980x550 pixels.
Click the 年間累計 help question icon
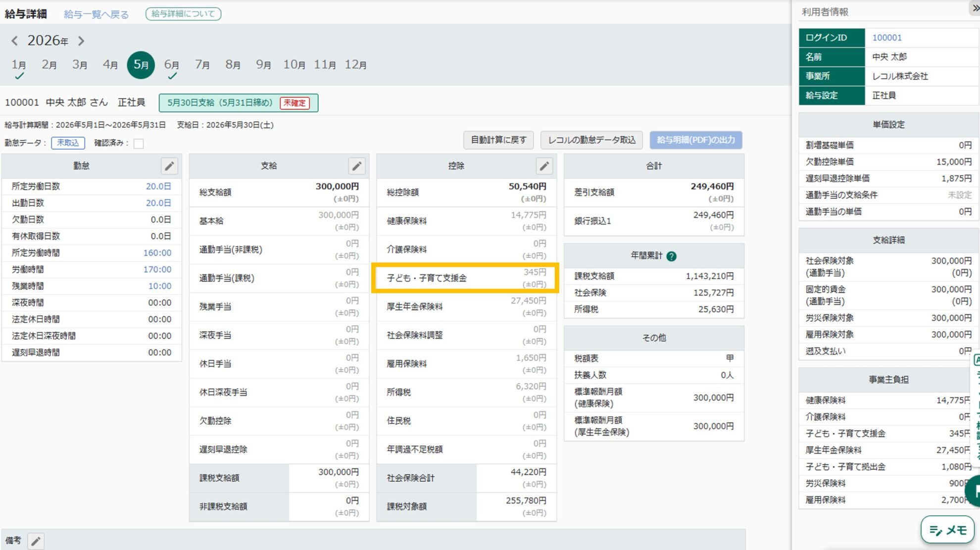coord(671,256)
